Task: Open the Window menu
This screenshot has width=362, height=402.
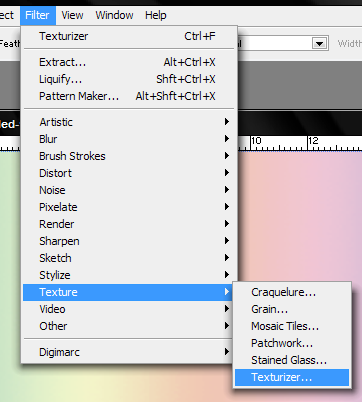Action: (114, 15)
